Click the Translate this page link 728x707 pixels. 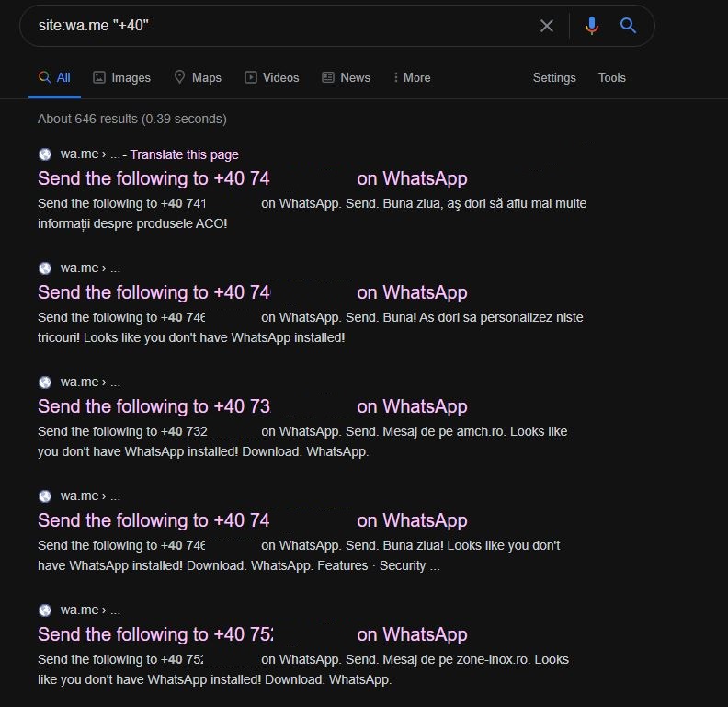(x=185, y=154)
